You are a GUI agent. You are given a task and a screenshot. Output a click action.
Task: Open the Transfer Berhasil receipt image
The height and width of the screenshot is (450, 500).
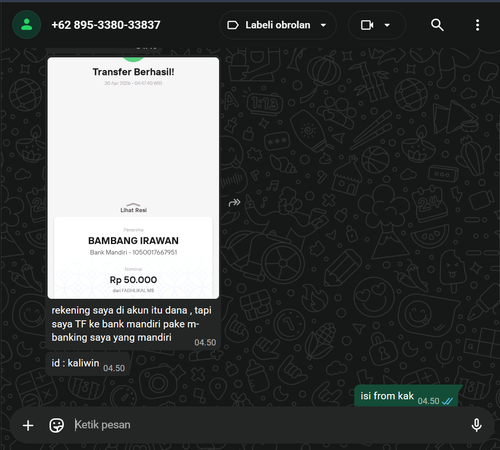coord(133,178)
